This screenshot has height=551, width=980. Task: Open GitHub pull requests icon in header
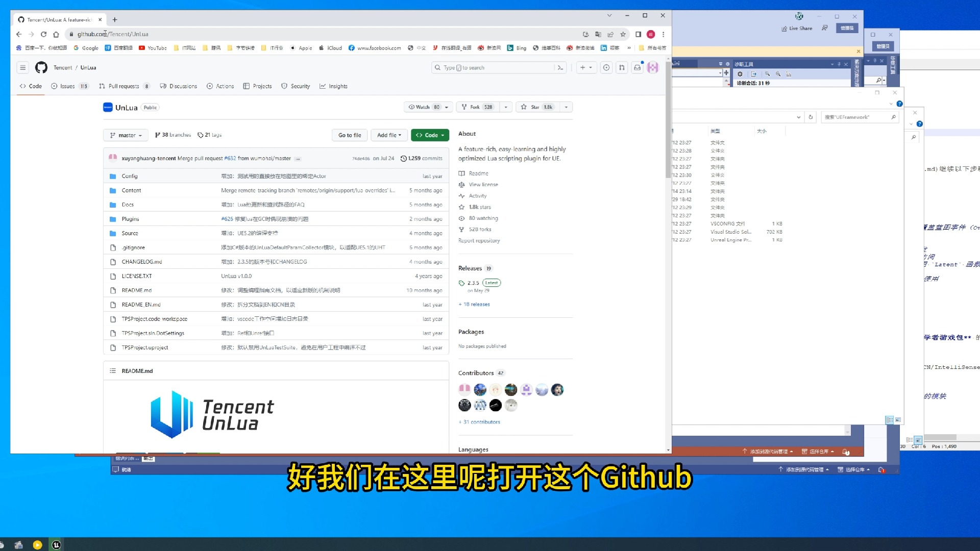point(622,67)
